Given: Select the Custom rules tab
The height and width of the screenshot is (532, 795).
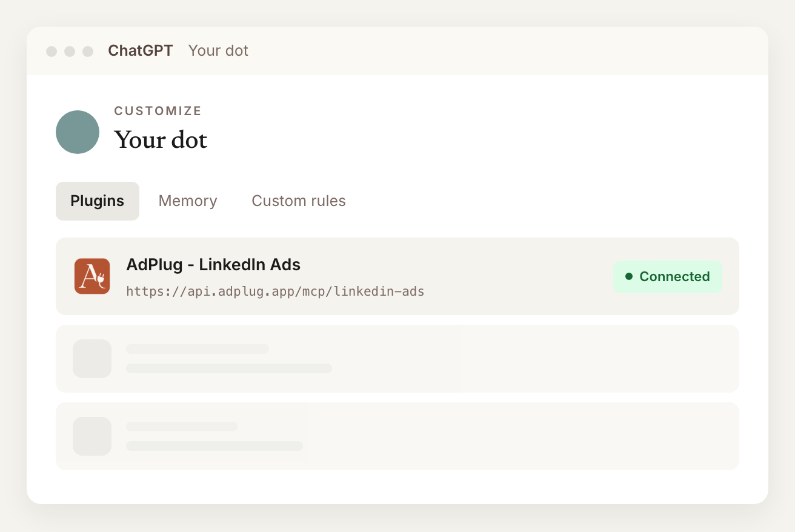Looking at the screenshot, I should pos(299,201).
